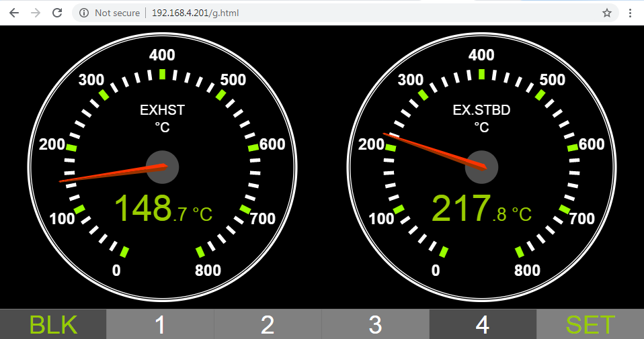Click the 500 mark on the EX.STBD gauge

coord(552,79)
